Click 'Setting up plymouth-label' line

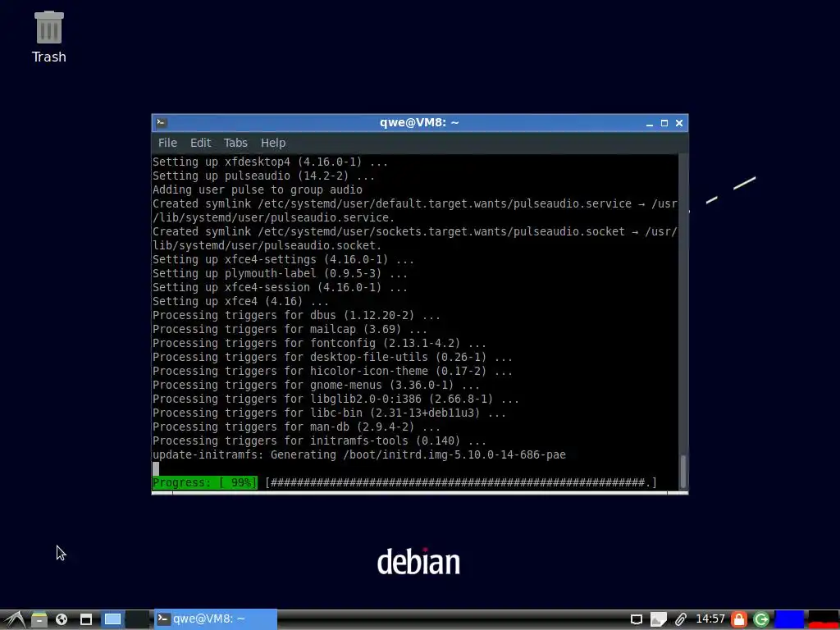tap(280, 273)
